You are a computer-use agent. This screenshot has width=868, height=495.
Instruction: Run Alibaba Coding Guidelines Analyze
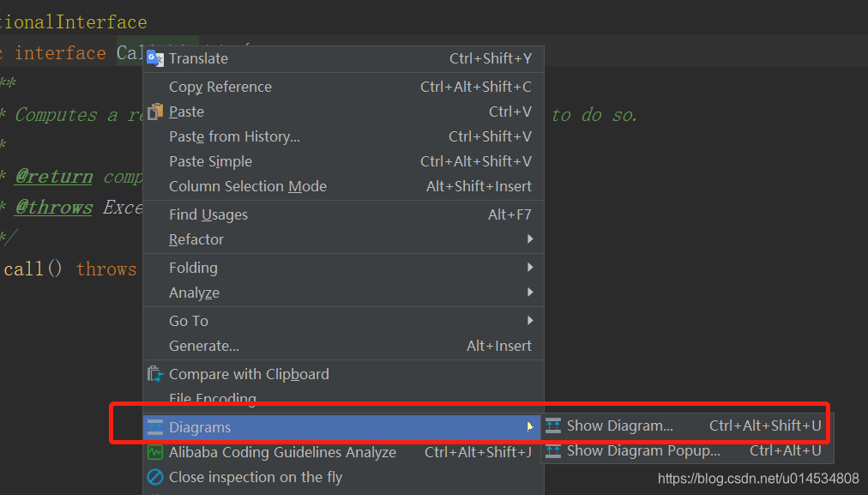coord(343,452)
